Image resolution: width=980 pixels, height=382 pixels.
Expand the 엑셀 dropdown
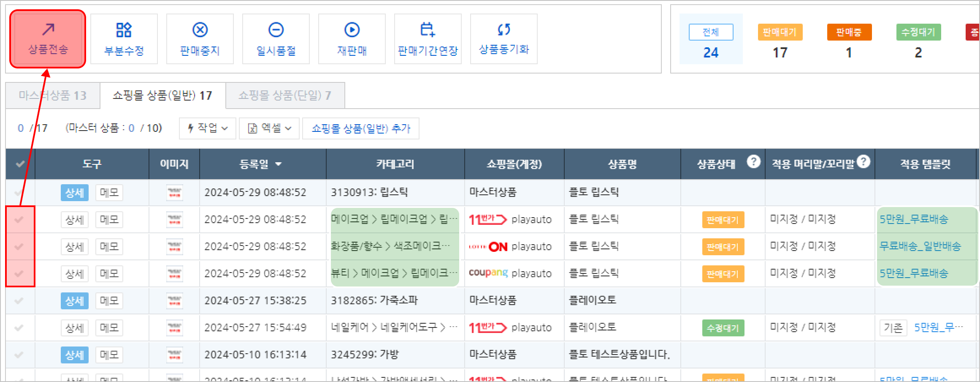[x=269, y=128]
